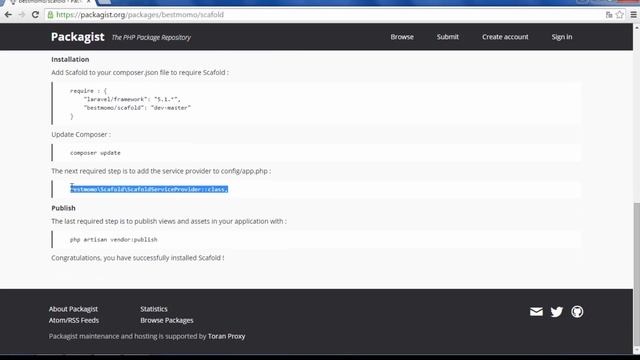Click Create account in navigation
This screenshot has width=640, height=360.
[505, 37]
